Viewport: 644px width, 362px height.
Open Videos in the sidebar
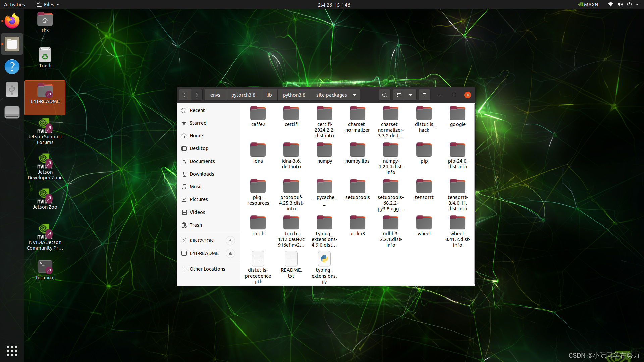point(208,212)
